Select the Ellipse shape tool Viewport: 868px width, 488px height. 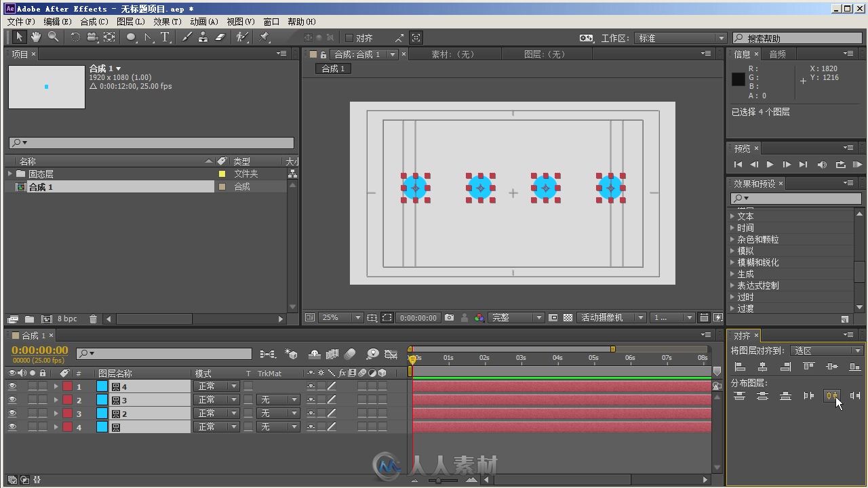[x=132, y=37]
